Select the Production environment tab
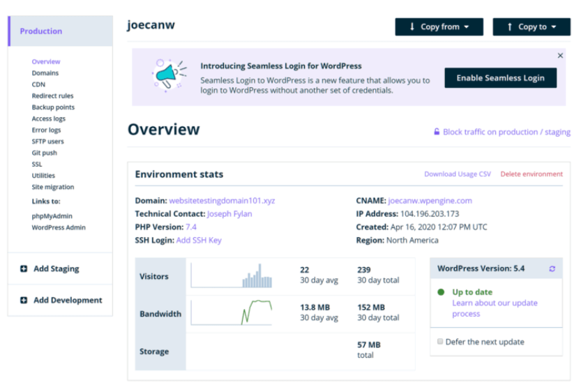 tap(61, 31)
